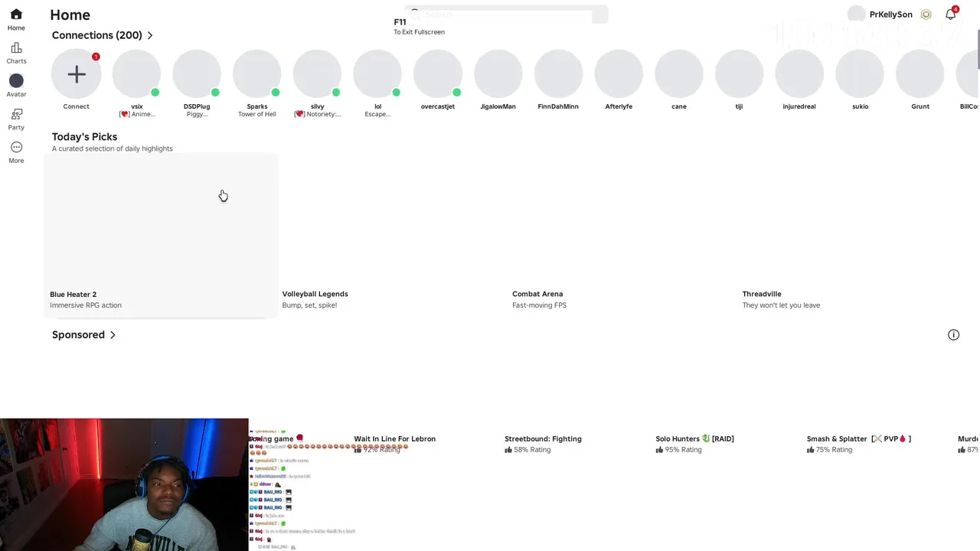980x551 pixels.
Task: Click the '58% Rating' label
Action: (528, 450)
